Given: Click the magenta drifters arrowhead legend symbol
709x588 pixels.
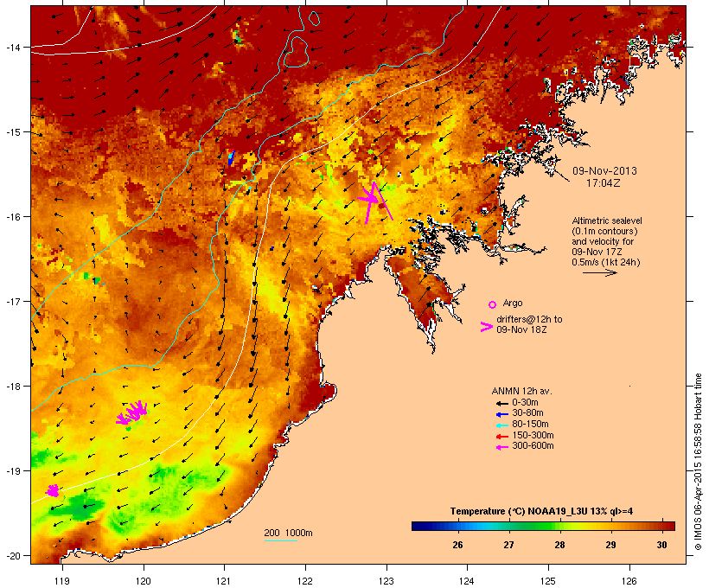Looking at the screenshot, I should tap(487, 327).
